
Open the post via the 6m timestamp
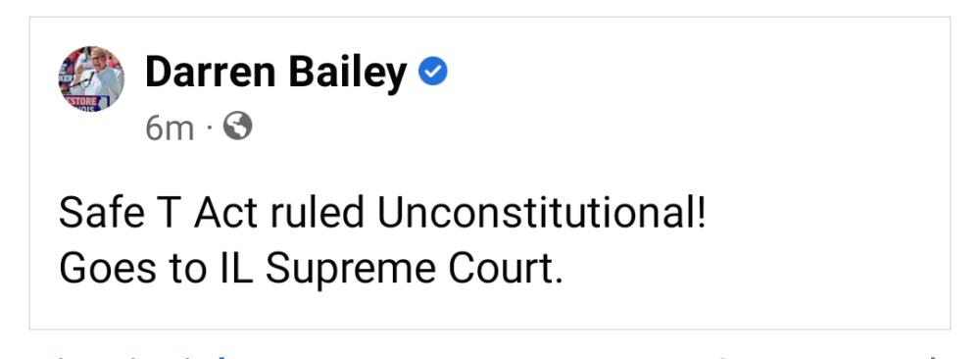click(x=170, y=128)
